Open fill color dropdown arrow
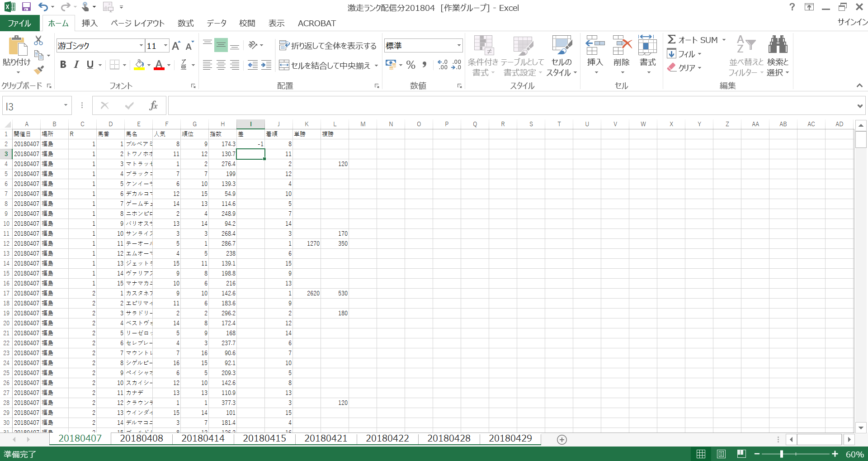The width and height of the screenshot is (868, 461). (149, 65)
